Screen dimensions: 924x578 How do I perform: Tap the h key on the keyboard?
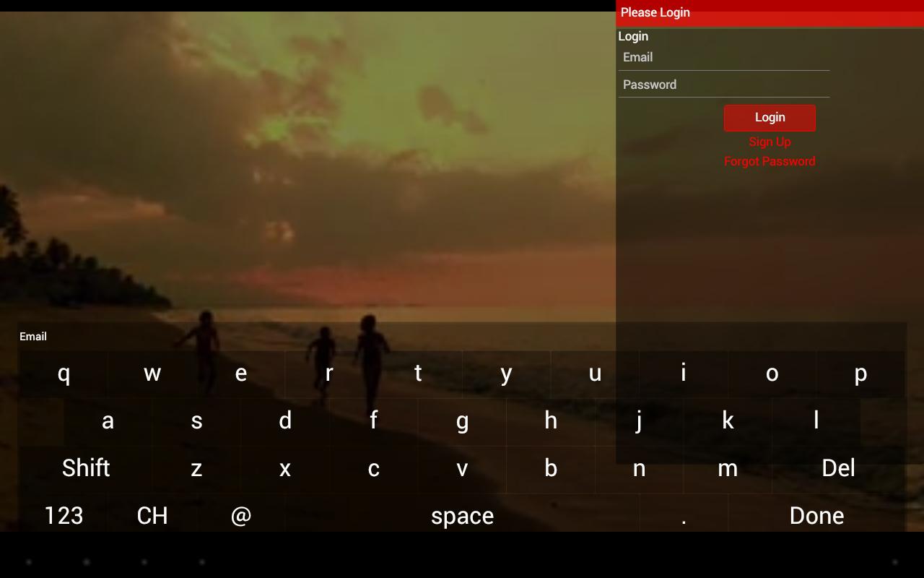(x=551, y=420)
